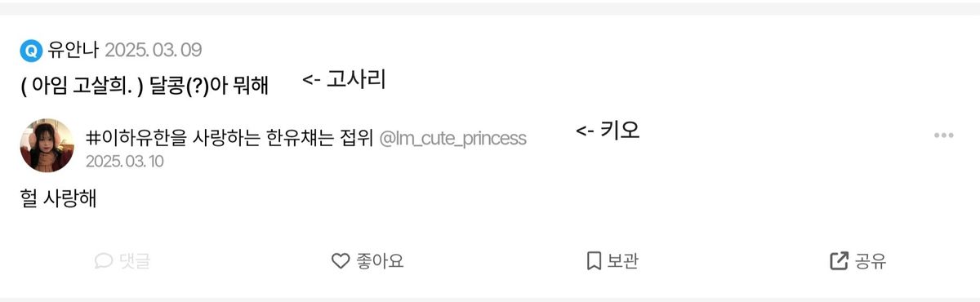Open the profile picture of the answerer
Screen dimensions: 980x302
click(x=47, y=145)
